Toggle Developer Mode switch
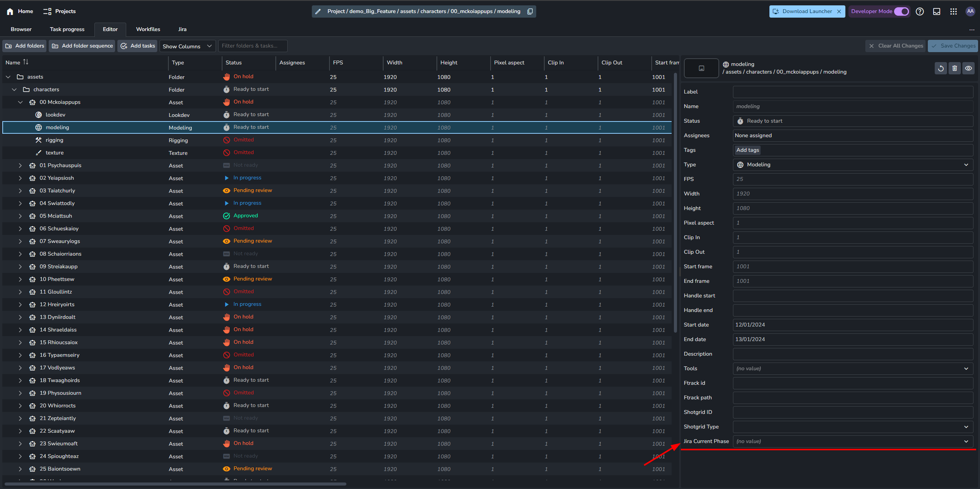Screen dimensions: 980x489 click(901, 11)
